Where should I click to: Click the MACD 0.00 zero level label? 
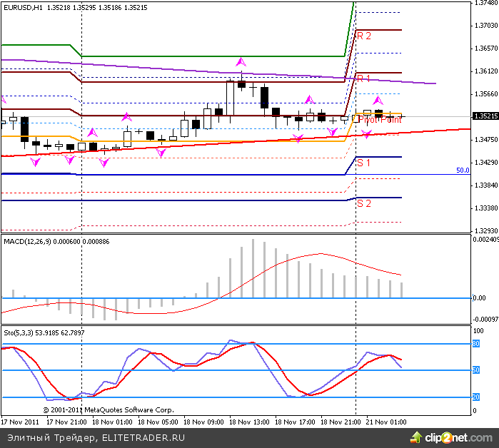point(480,298)
